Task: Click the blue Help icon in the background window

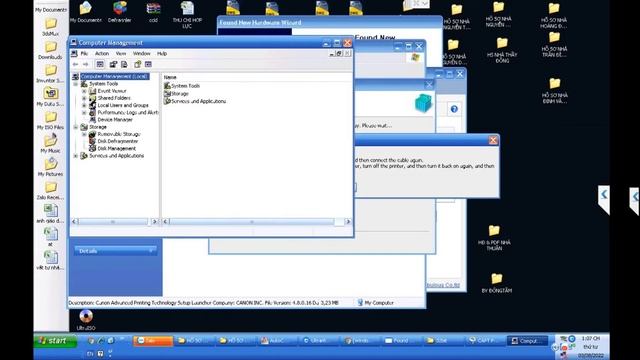Action: (x=454, y=109)
